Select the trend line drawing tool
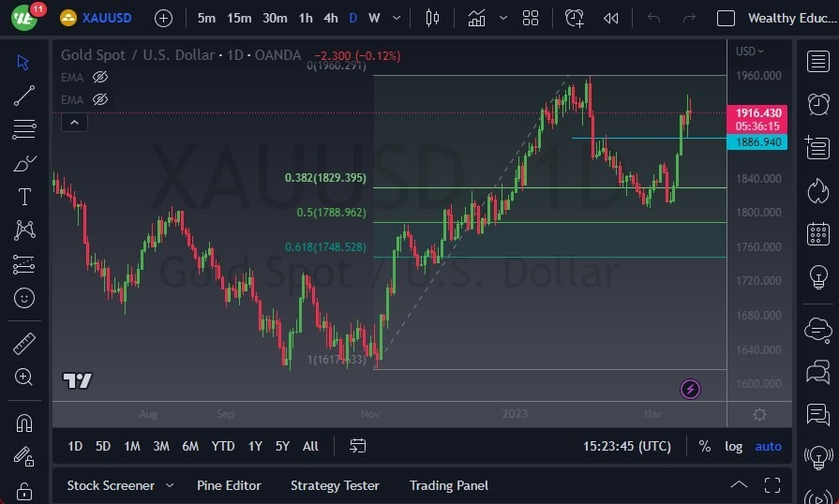 (24, 96)
